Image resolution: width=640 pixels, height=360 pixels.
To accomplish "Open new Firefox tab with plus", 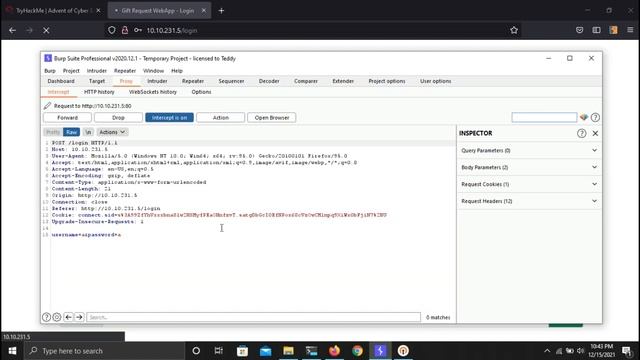I will (x=221, y=11).
